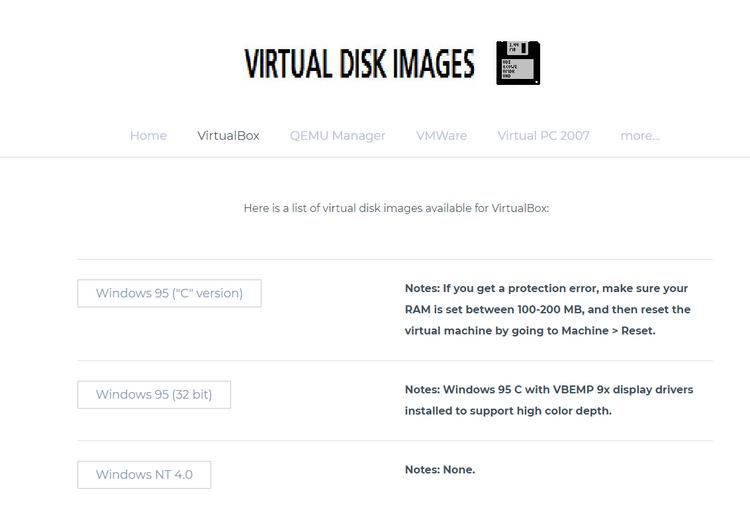
Task: Go to the Home page
Action: click(148, 136)
